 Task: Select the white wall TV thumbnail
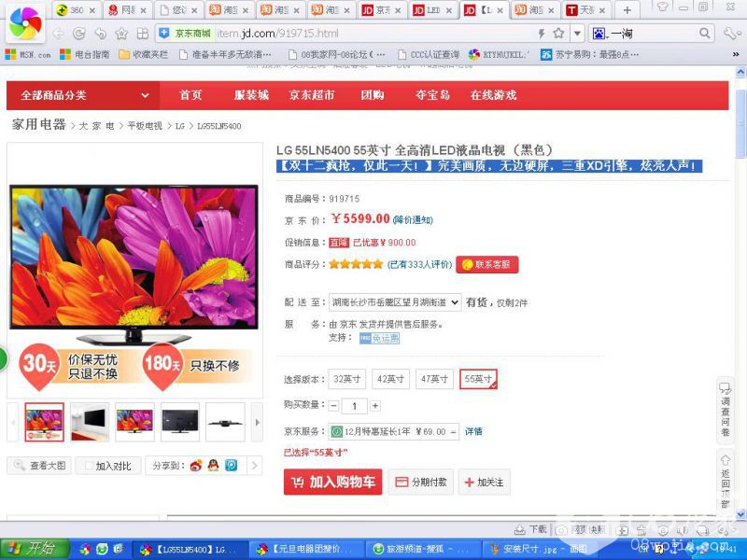tap(90, 422)
